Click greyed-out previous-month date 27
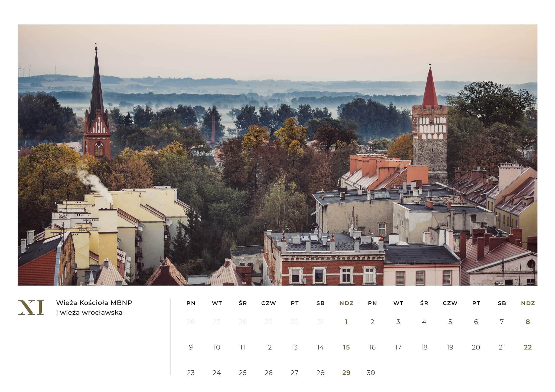 tap(217, 322)
